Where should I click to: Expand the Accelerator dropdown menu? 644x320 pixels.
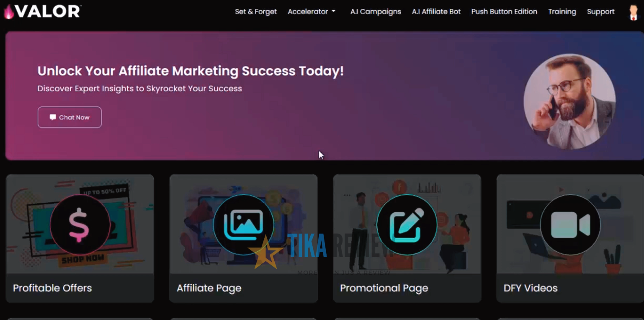[311, 12]
